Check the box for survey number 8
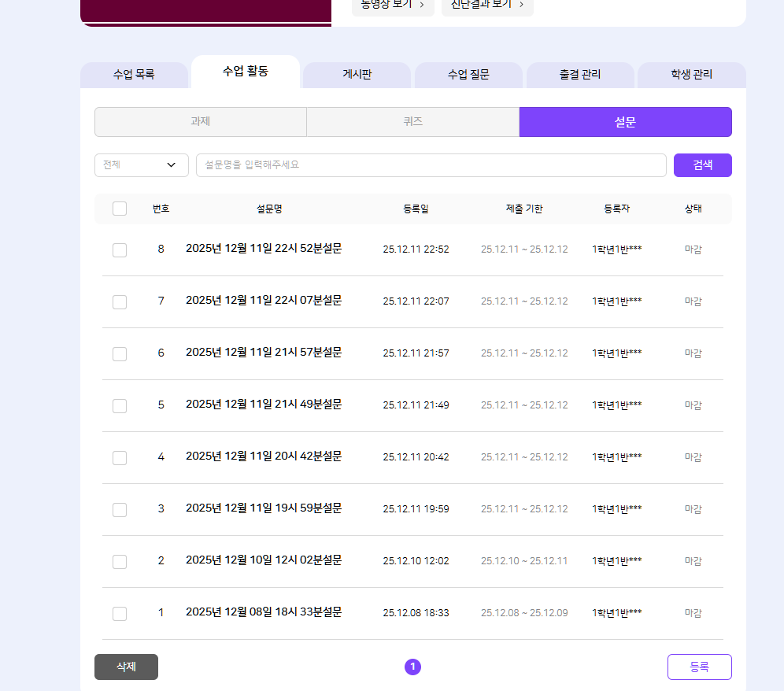The width and height of the screenshot is (784, 691). pos(120,249)
